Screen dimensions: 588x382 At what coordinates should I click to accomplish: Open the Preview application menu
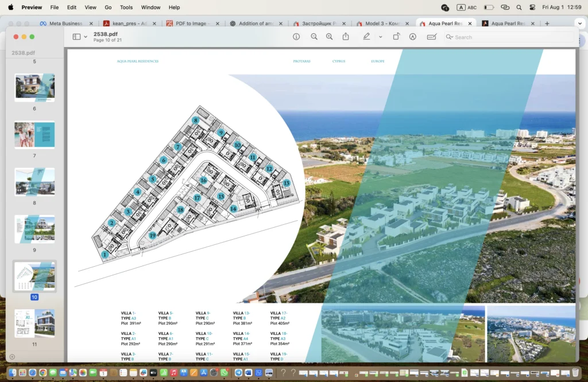(x=32, y=7)
